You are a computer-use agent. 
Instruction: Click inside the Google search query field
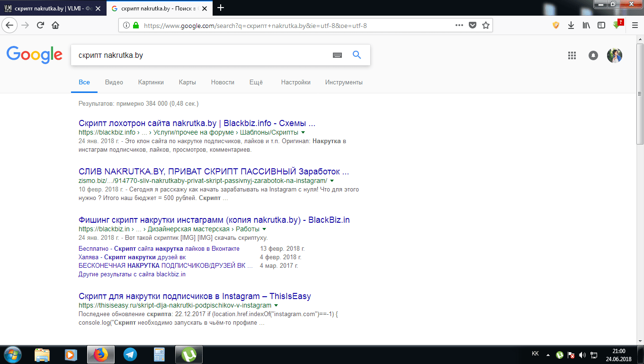199,55
